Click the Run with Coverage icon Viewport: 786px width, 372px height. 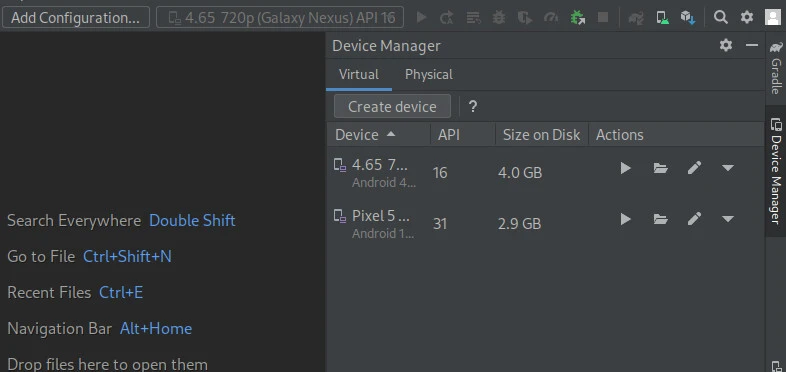[x=525, y=18]
